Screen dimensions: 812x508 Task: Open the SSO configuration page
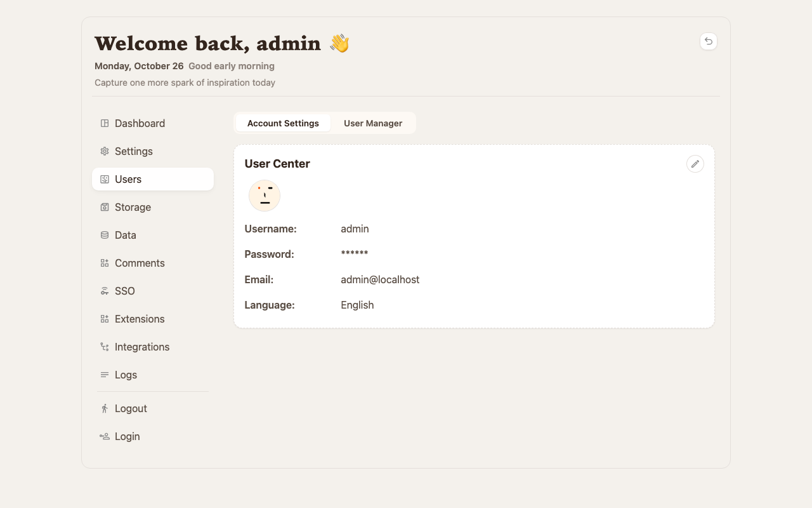pyautogui.click(x=153, y=291)
